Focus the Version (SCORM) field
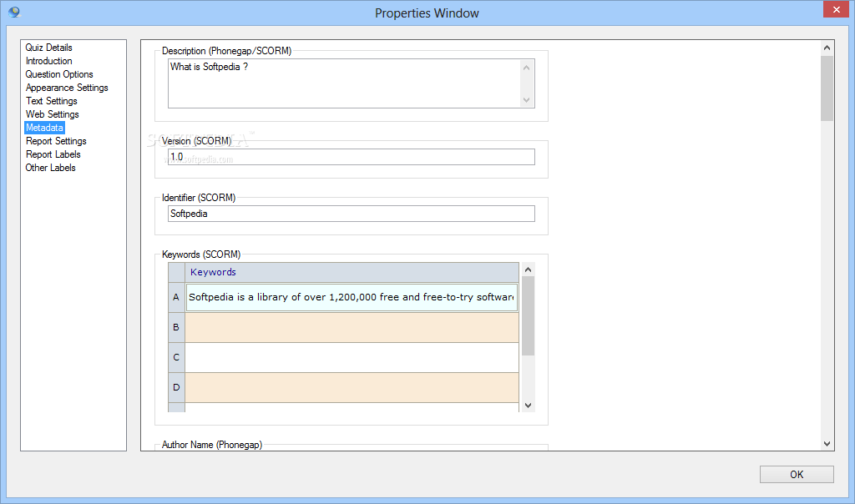This screenshot has height=504, width=855. click(x=351, y=157)
